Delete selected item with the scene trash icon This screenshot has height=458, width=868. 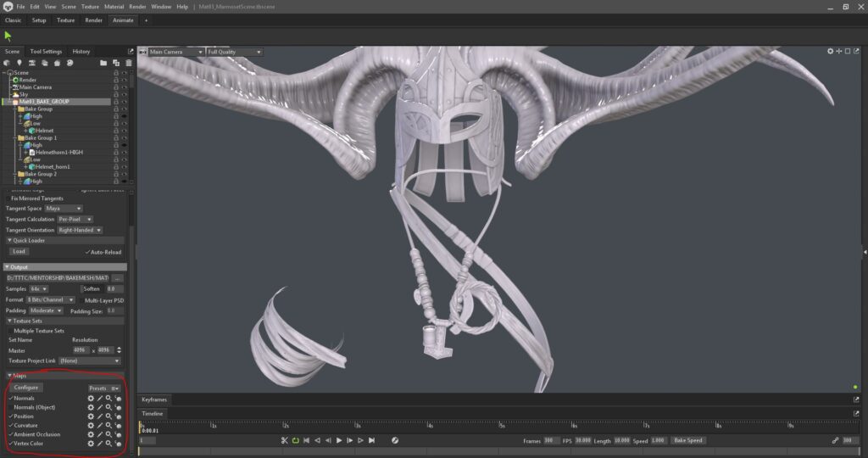129,63
